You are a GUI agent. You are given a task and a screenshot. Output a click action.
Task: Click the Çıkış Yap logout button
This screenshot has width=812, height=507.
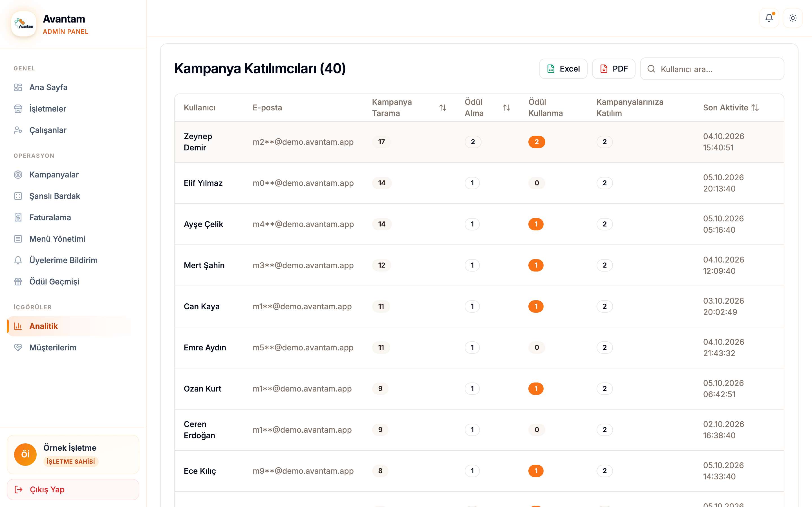tap(73, 490)
